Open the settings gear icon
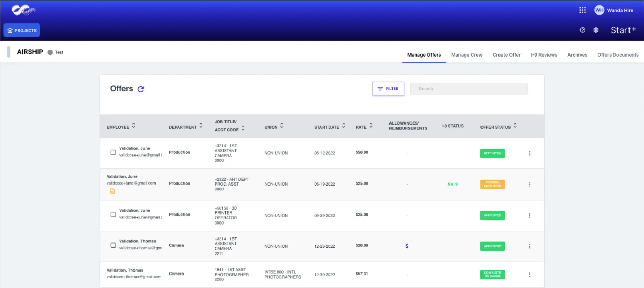The width and height of the screenshot is (644, 288). 596,30
